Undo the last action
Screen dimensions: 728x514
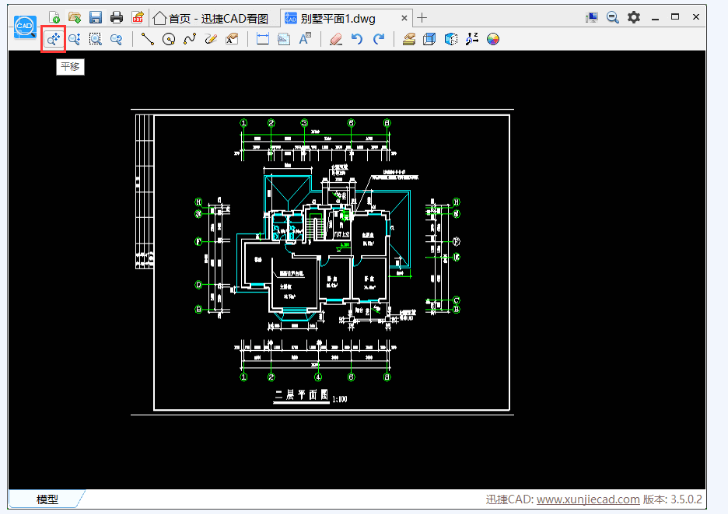click(357, 39)
